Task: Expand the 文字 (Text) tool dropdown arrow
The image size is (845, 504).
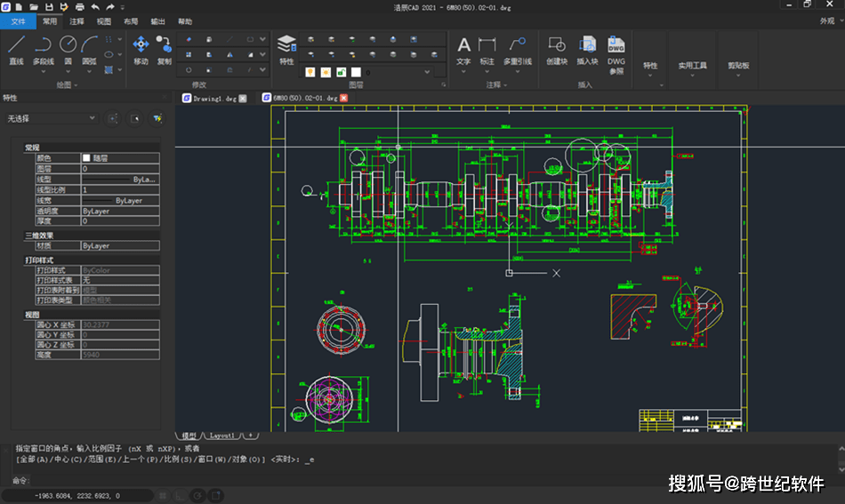Action: pos(463,71)
